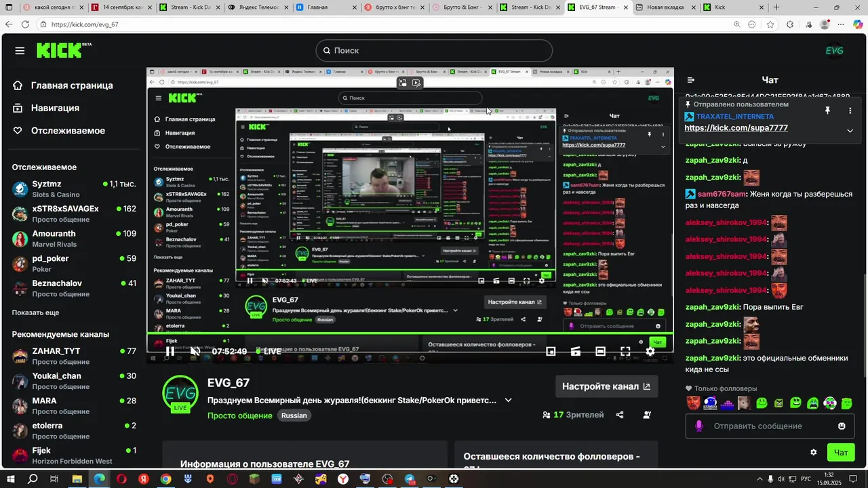Show the 17 Зрителей viewer count
The width and height of the screenshot is (868, 488).
(573, 415)
